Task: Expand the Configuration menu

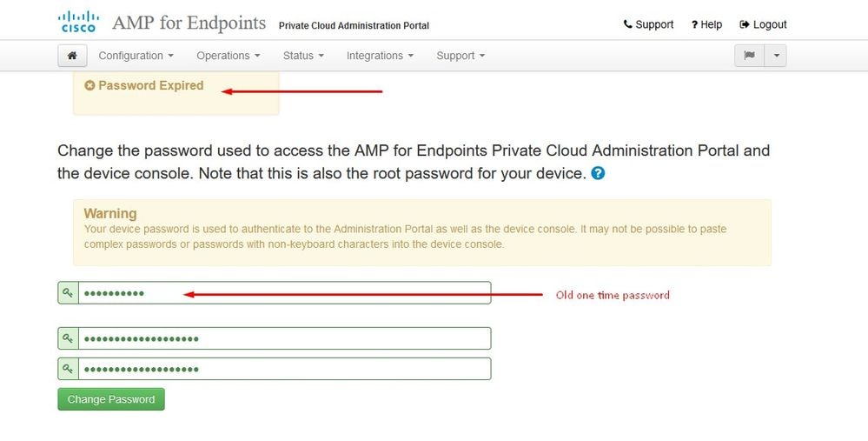Action: [x=136, y=56]
